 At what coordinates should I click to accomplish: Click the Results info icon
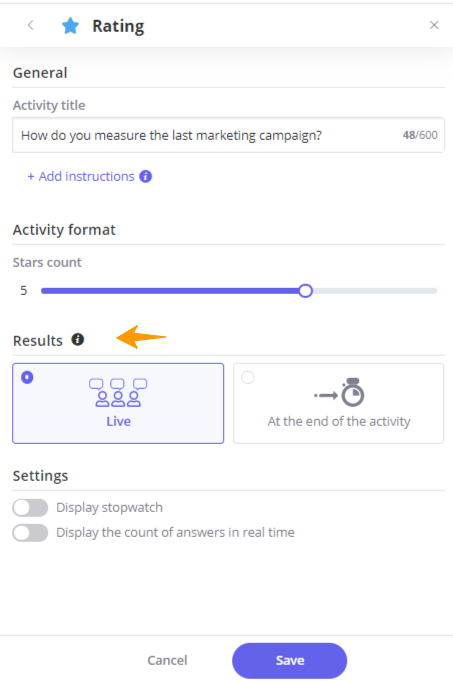(x=78, y=340)
